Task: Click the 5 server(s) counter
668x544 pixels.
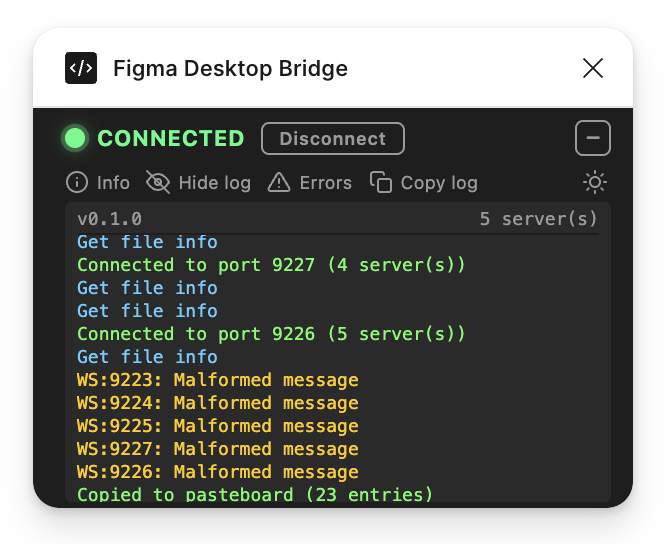Action: pyautogui.click(x=538, y=219)
